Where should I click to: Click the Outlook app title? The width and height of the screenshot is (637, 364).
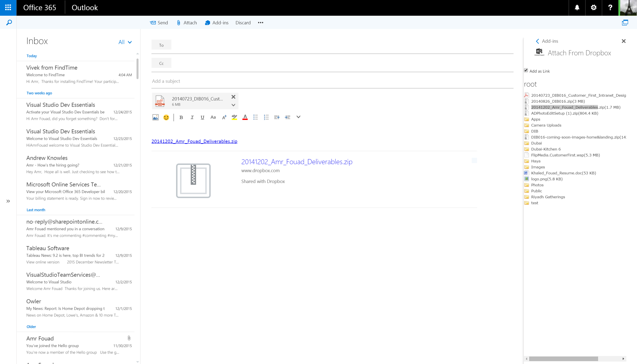tap(85, 8)
